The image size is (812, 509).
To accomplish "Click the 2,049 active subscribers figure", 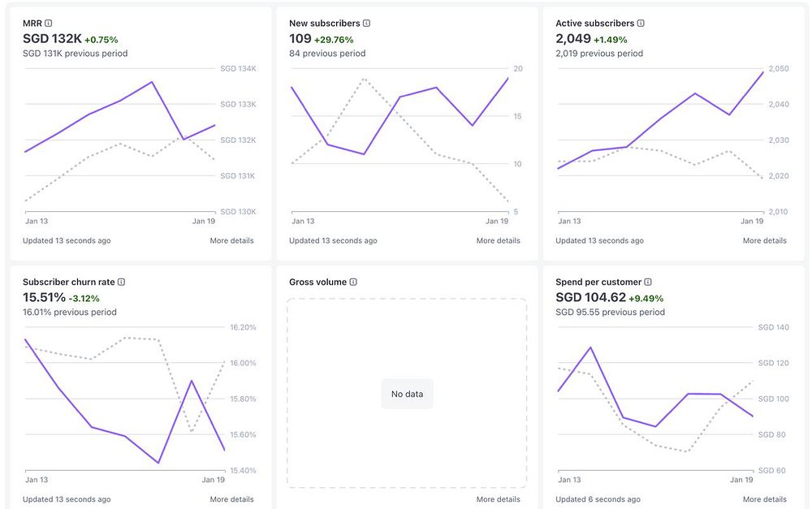I will click(x=573, y=39).
